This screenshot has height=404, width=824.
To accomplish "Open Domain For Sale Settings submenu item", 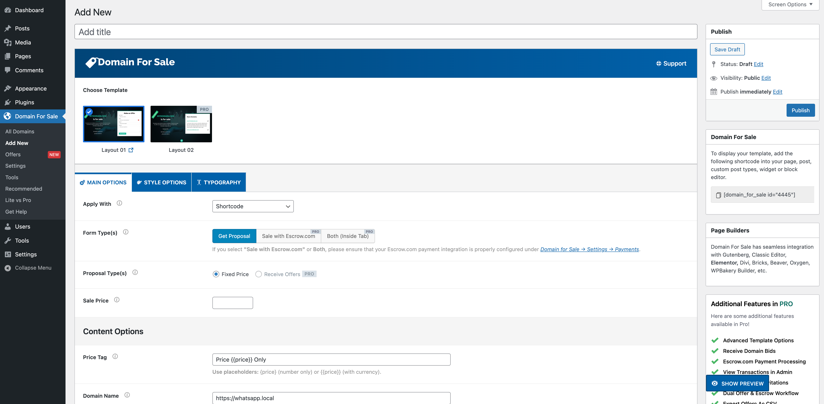I will point(15,166).
